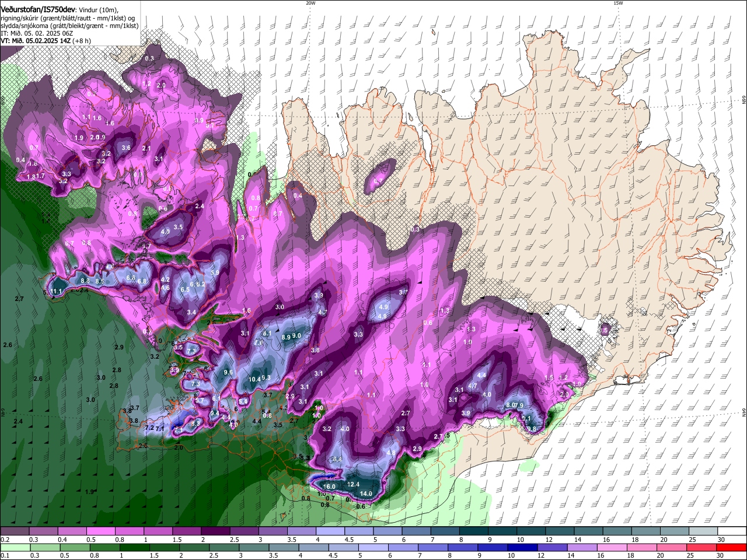Click the 8.9 precipitation value
Viewport: 747px width, 560px height.
tap(286, 337)
